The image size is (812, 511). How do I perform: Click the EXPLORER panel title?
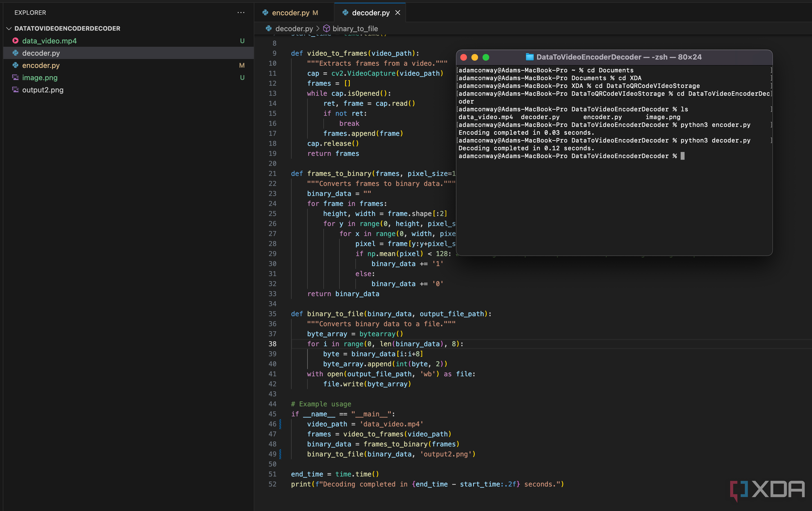(30, 13)
